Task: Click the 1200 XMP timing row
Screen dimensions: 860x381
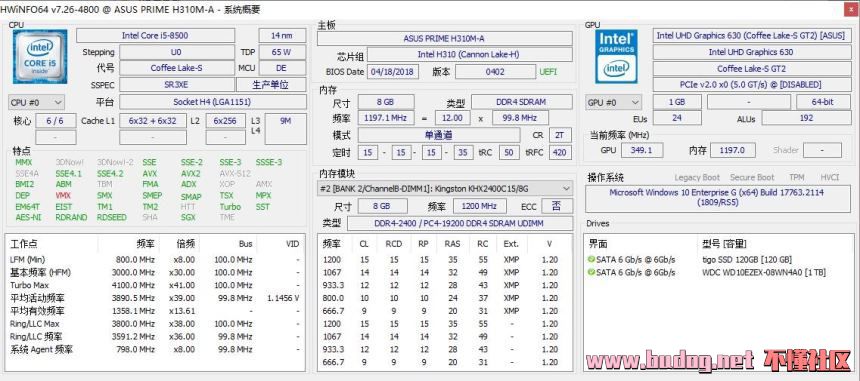Action: click(x=445, y=259)
